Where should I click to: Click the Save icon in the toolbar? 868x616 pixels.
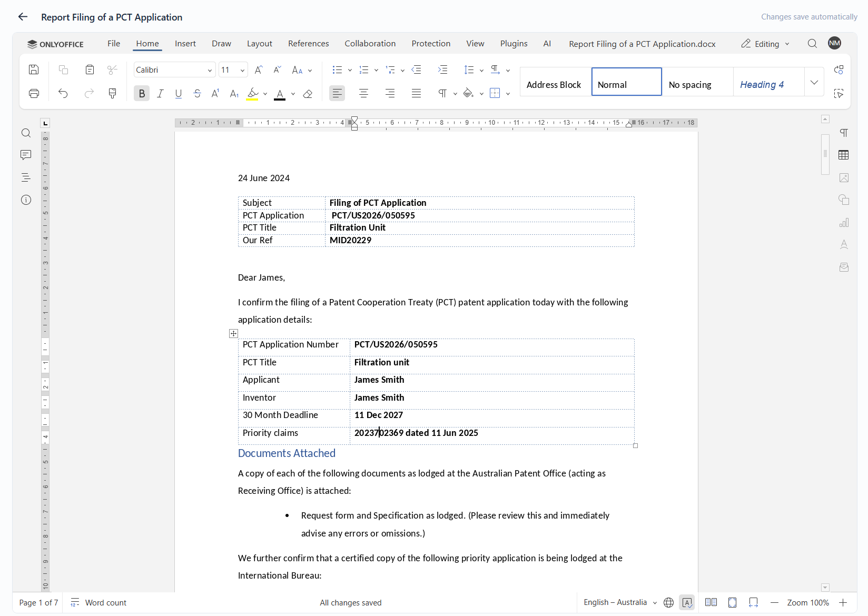click(x=34, y=69)
